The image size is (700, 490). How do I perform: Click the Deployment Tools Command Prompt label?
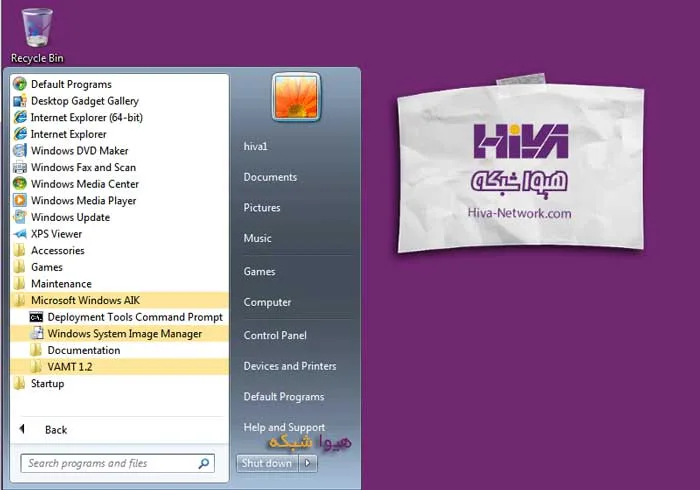point(135,317)
